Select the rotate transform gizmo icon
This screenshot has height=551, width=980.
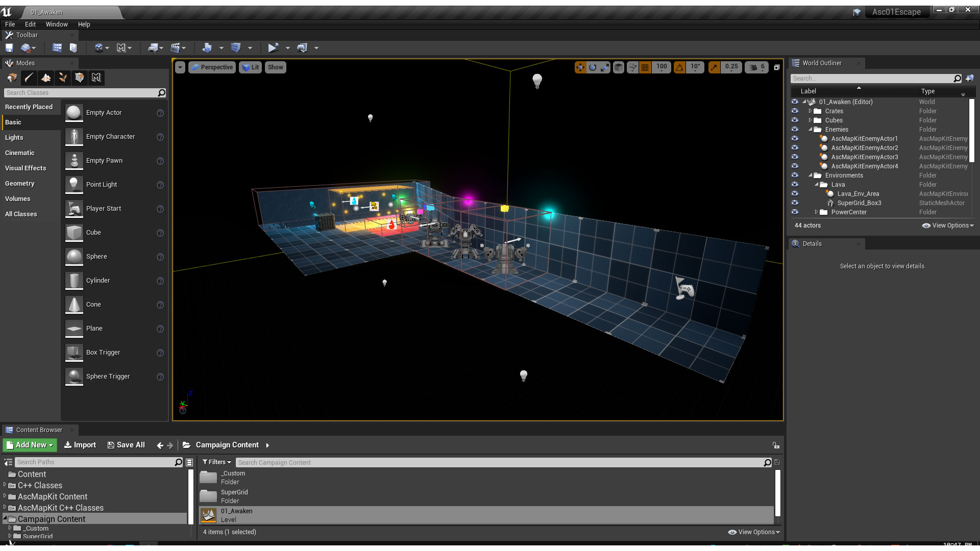coord(593,67)
